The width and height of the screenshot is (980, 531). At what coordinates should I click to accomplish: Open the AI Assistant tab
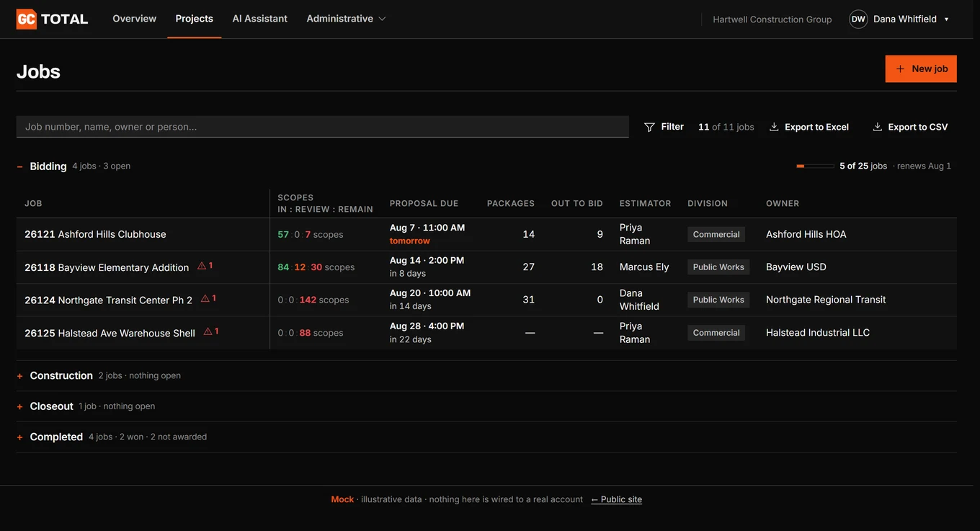tap(259, 19)
